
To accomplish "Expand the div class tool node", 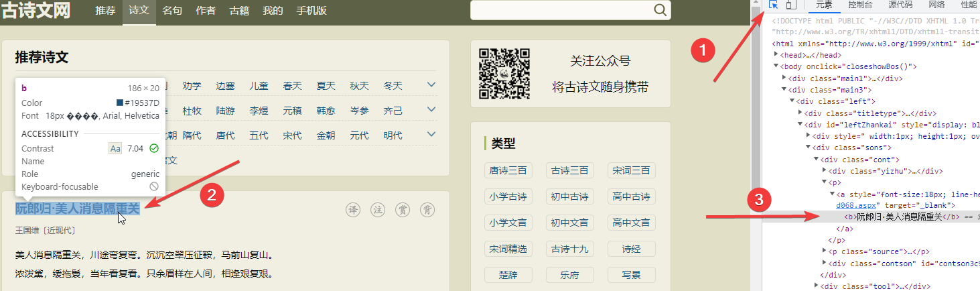I will coord(817,286).
